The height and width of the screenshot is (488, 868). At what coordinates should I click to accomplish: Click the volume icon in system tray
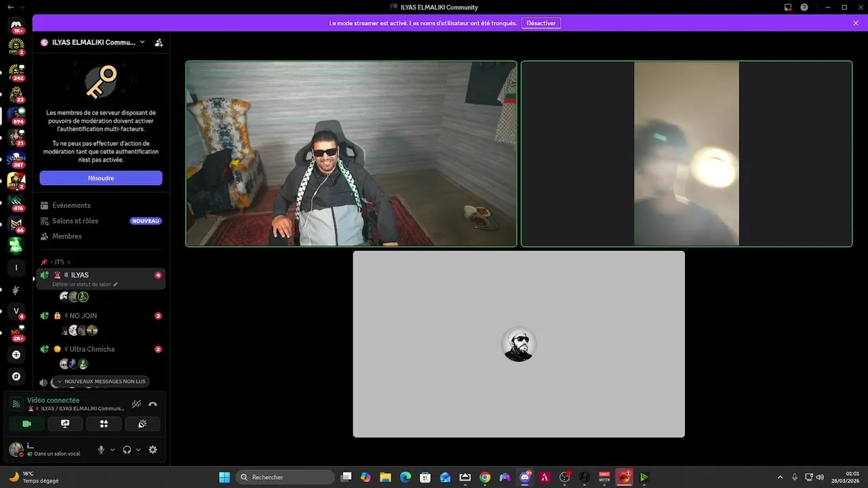click(821, 477)
